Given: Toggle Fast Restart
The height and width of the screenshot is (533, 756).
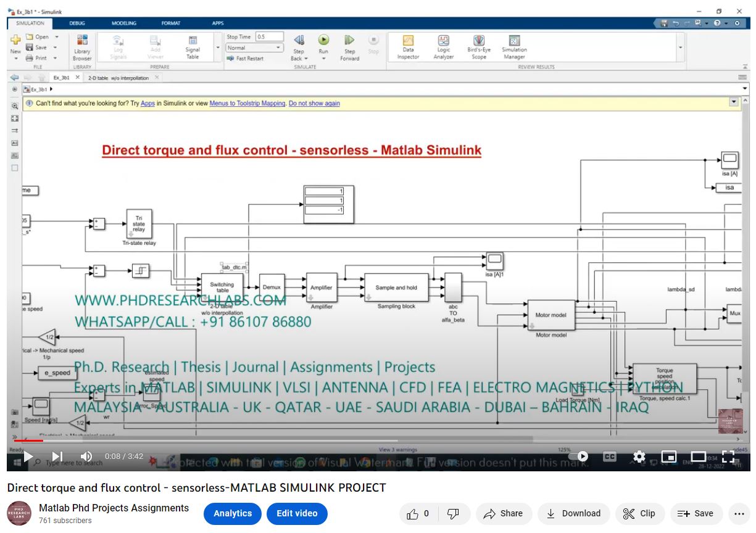Looking at the screenshot, I should [245, 59].
